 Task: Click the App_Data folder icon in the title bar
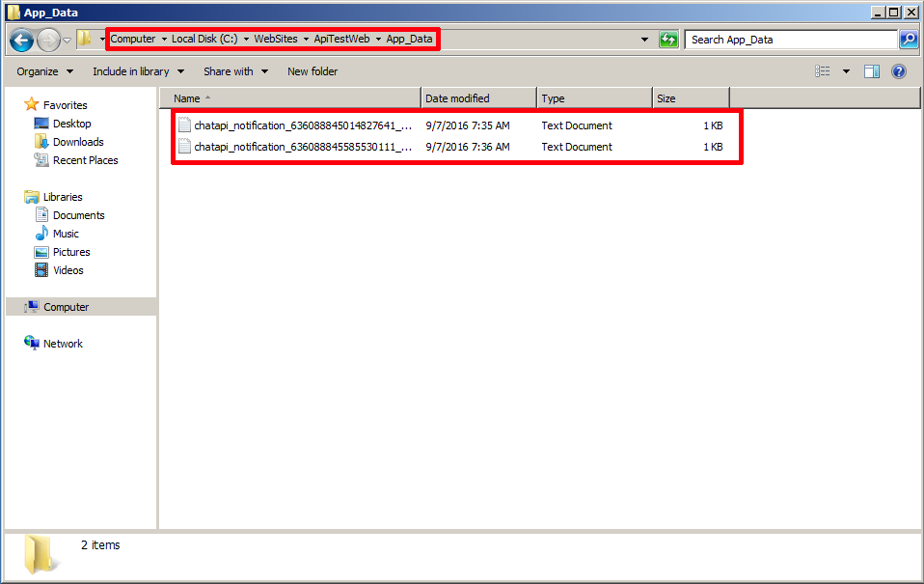(x=14, y=13)
